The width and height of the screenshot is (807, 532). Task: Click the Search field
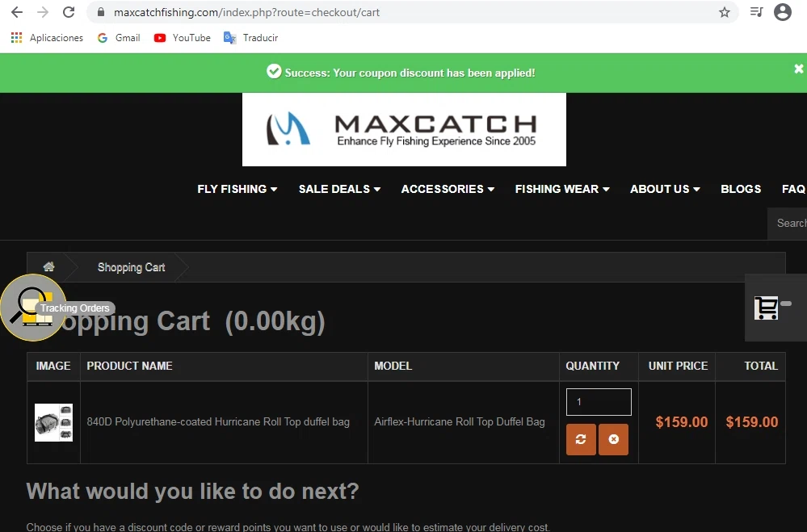coord(788,224)
